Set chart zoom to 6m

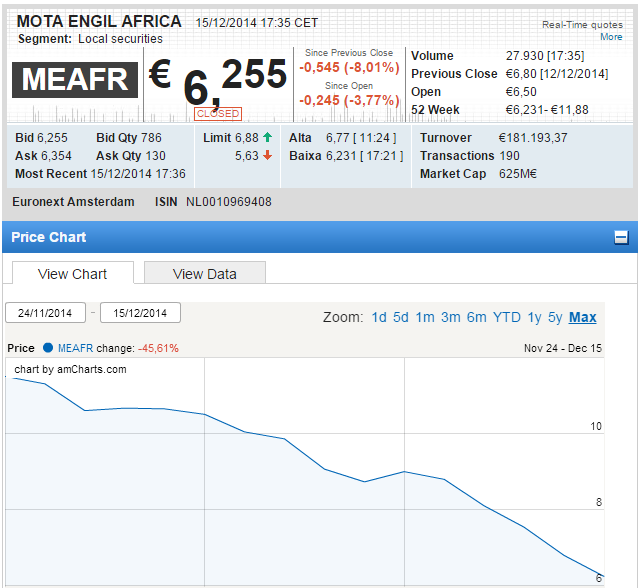(x=477, y=317)
